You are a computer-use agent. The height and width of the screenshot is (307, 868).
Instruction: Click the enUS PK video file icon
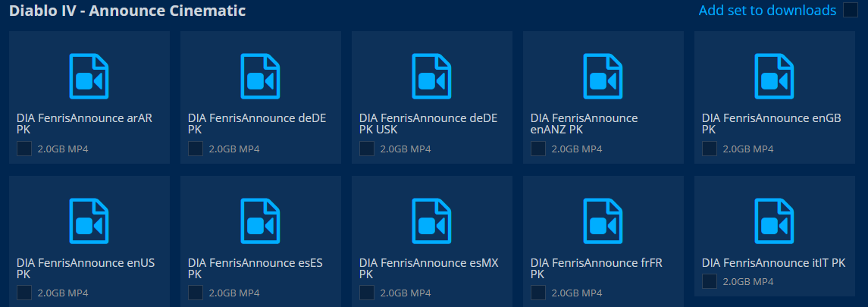point(89,221)
